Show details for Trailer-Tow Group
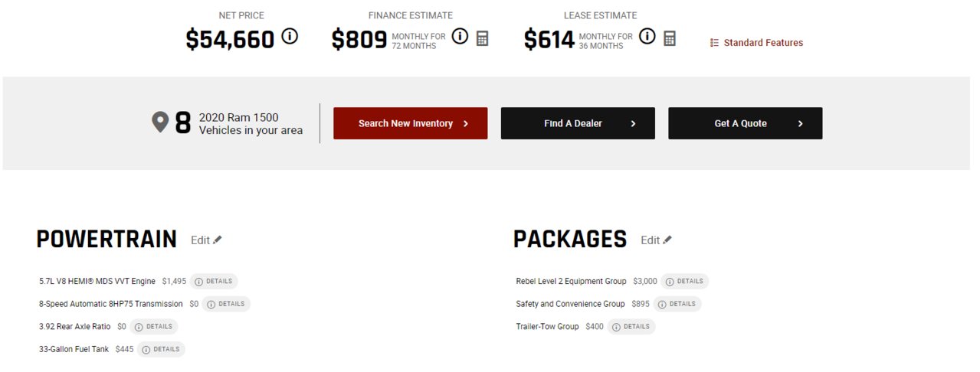Screen dimensions: 980x372 tap(631, 327)
